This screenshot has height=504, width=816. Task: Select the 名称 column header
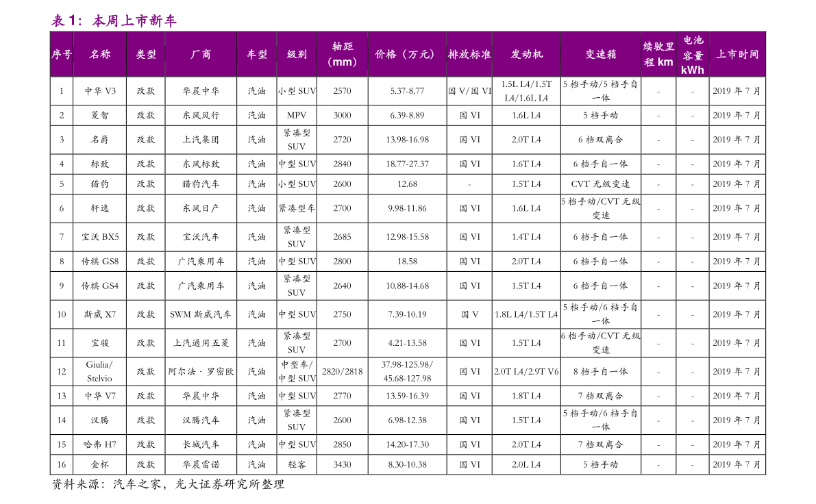click(x=99, y=54)
